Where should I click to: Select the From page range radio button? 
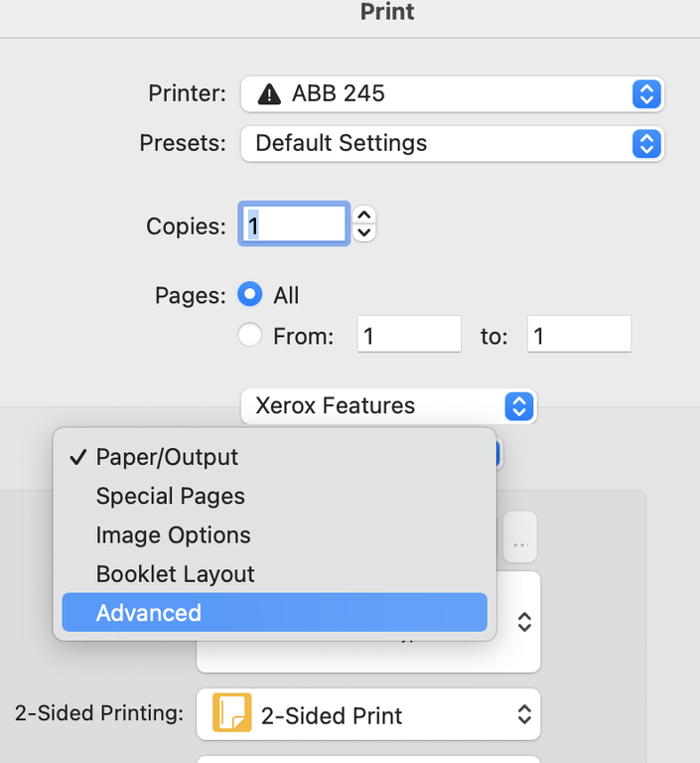point(250,336)
